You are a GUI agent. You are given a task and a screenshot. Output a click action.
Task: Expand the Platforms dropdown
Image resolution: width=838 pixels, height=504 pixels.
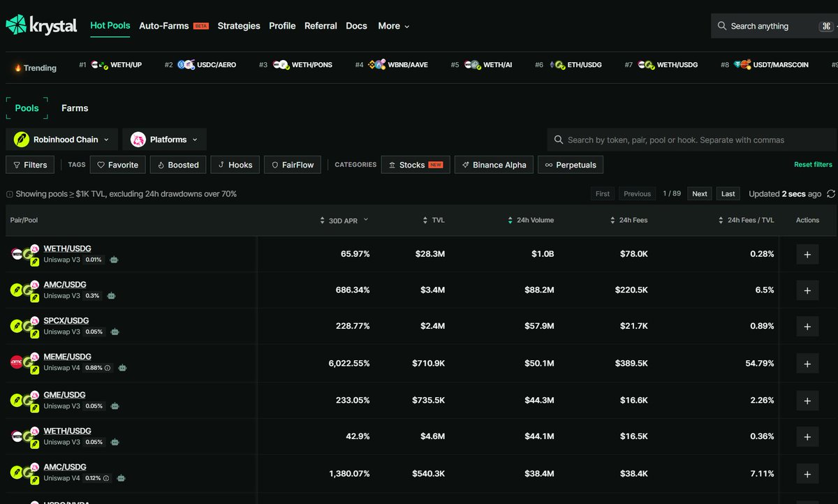click(x=164, y=140)
